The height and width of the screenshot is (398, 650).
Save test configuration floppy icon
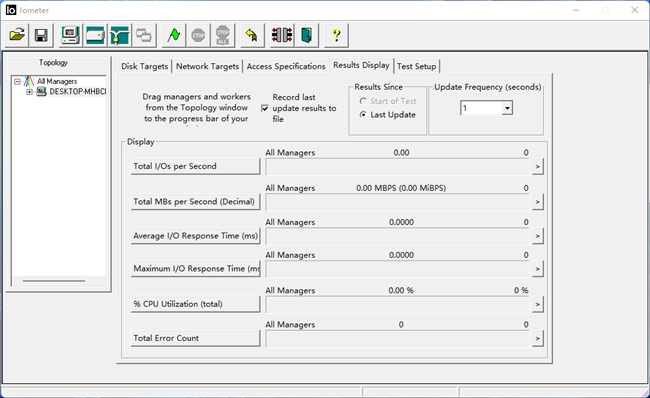tap(41, 35)
